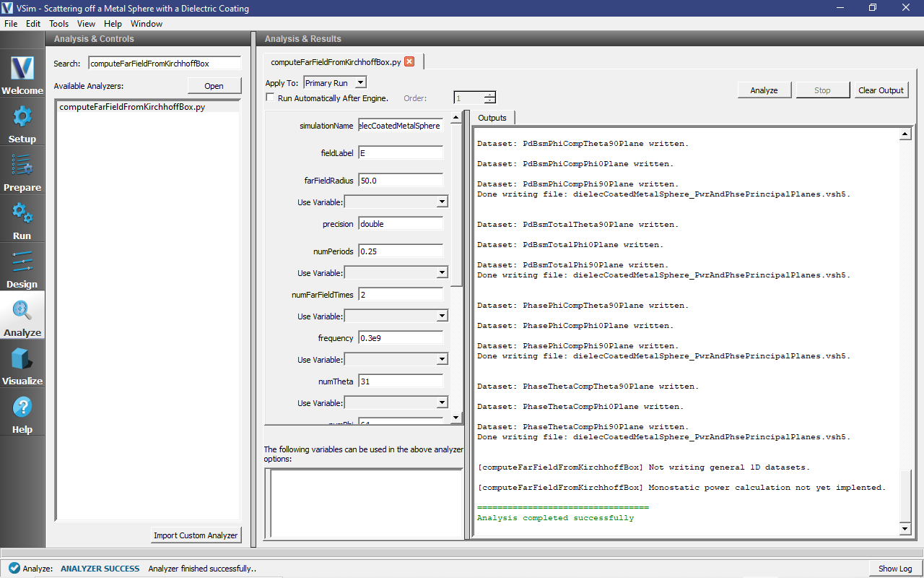
Task: Click the Clear Output button
Action: pyautogui.click(x=881, y=90)
